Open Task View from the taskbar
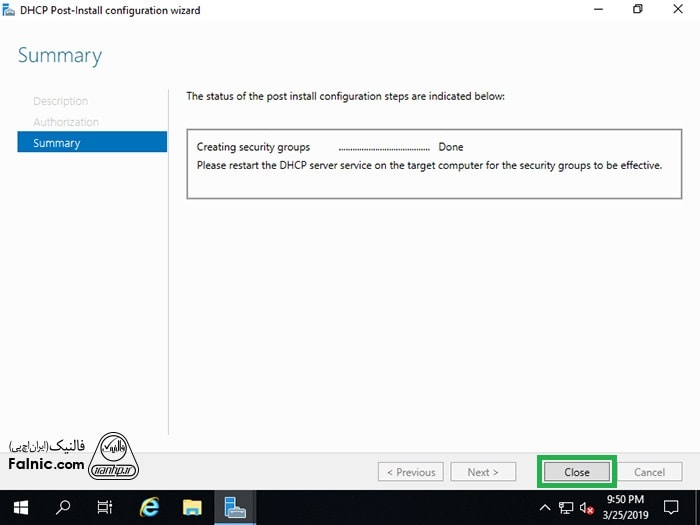Screen dimensions: 700x525 (105, 507)
